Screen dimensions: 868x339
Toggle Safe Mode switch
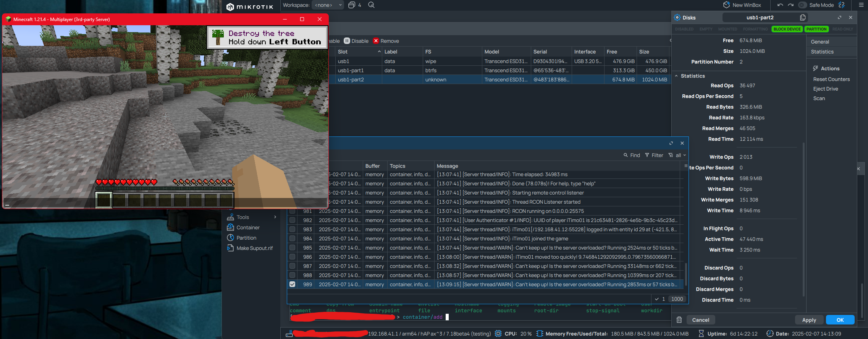802,5
